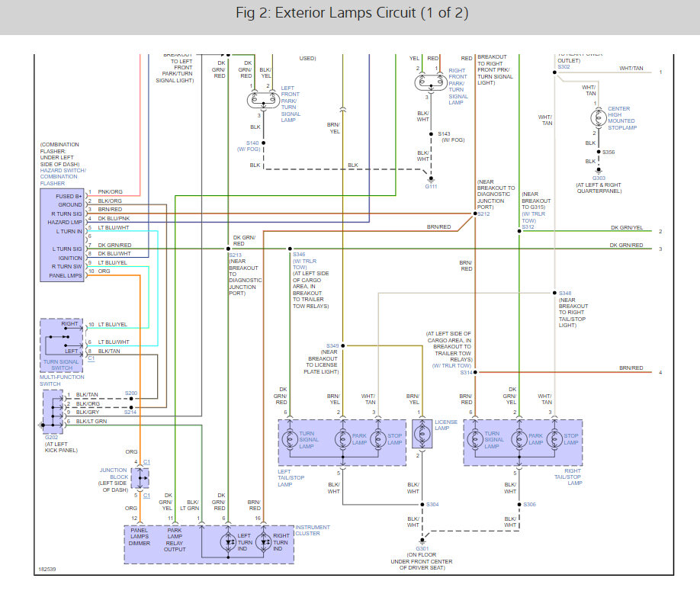Viewport: 700px width, 594px height.
Task: Click the JUNCTION BLOCK label
Action: [114, 474]
